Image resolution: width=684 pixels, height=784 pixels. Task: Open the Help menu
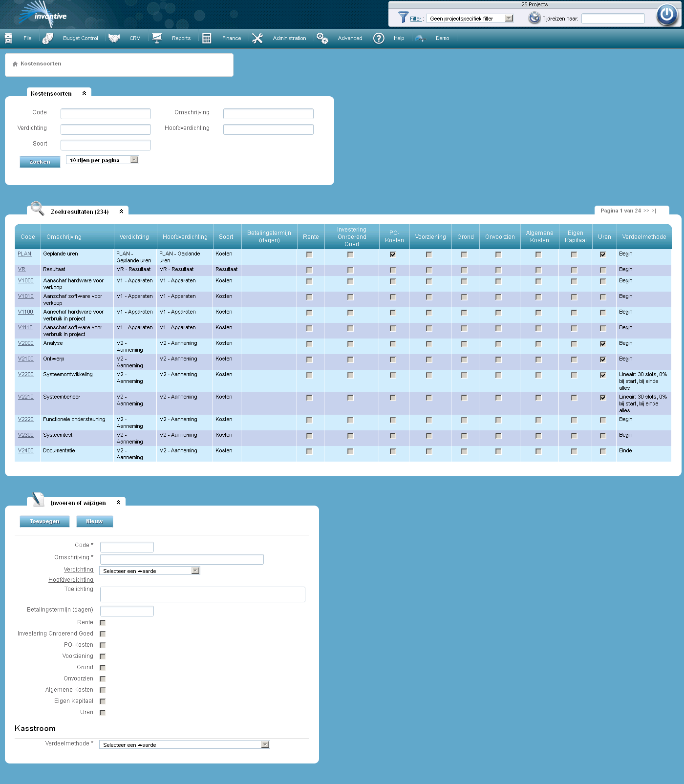pos(399,38)
